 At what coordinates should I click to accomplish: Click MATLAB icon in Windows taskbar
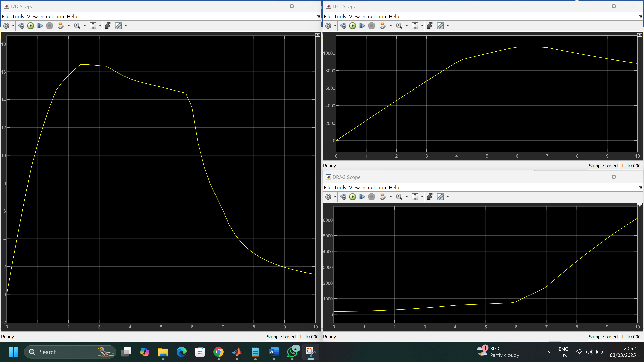point(237,352)
